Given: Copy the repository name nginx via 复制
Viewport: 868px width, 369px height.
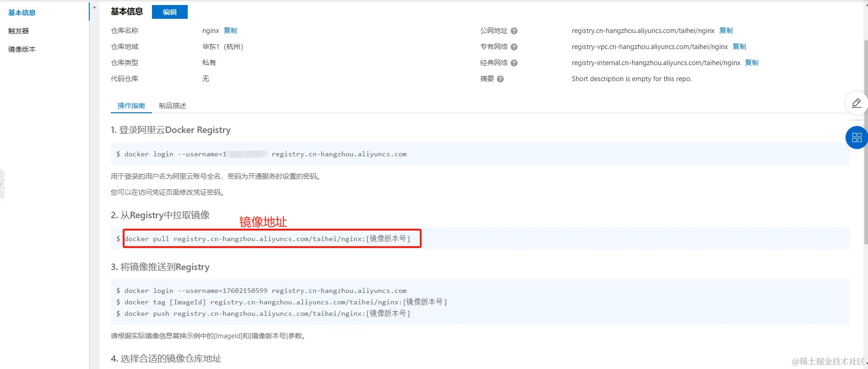Looking at the screenshot, I should click(230, 30).
